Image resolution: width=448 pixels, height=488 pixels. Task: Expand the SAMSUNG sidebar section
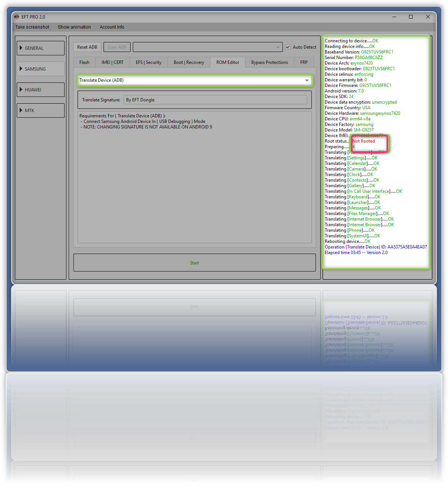coord(40,69)
